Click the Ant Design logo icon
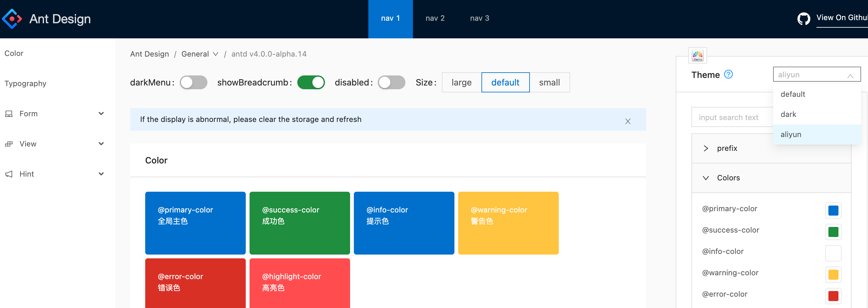The image size is (868, 308). (x=12, y=19)
